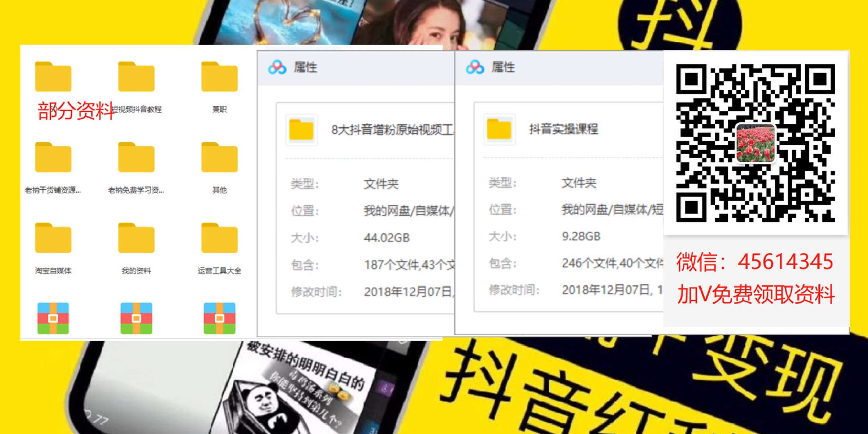Open the 老衲免费学习资 folder
This screenshot has height=434, width=868.
[x=136, y=158]
